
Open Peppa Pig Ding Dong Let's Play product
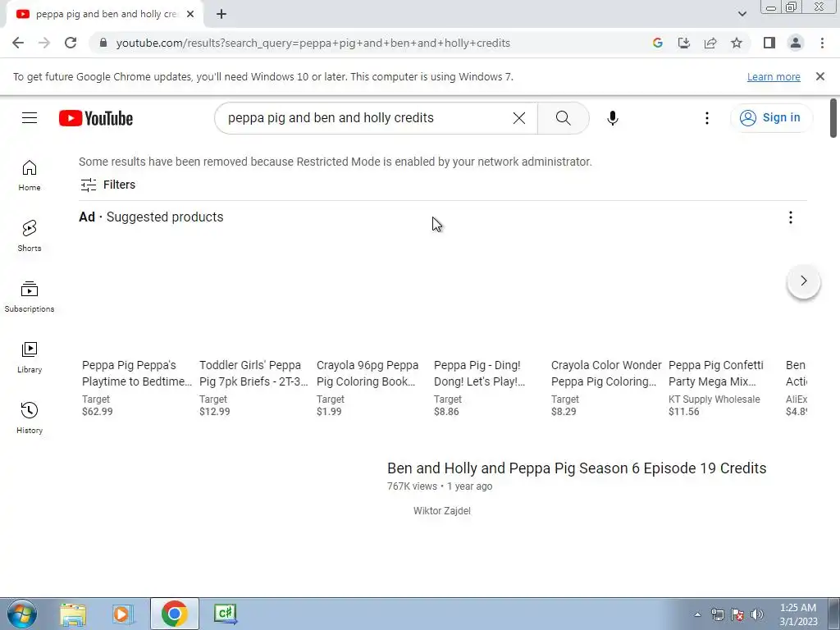click(479, 373)
